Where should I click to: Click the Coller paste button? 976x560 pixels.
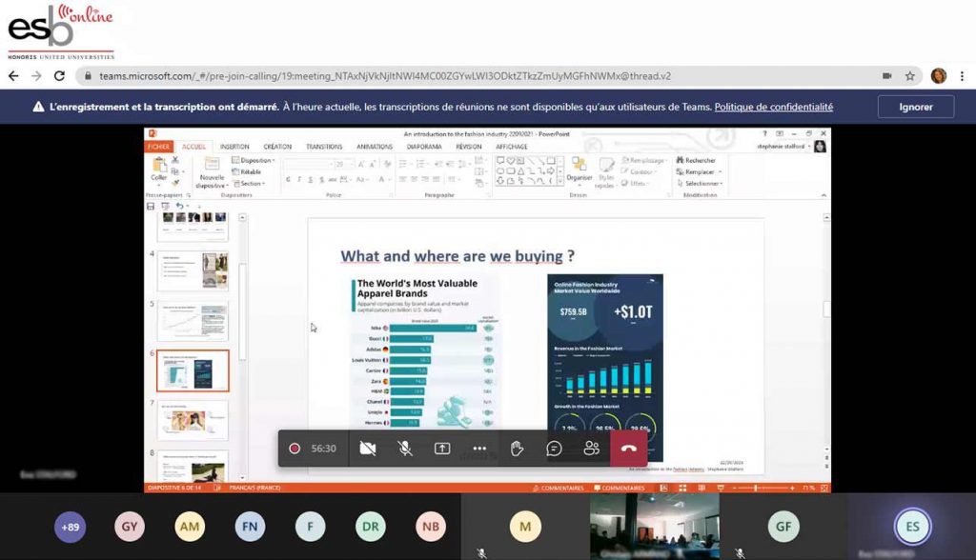point(159,170)
